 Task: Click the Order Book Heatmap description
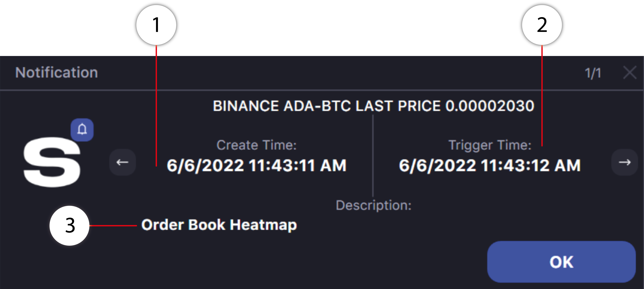point(219,225)
